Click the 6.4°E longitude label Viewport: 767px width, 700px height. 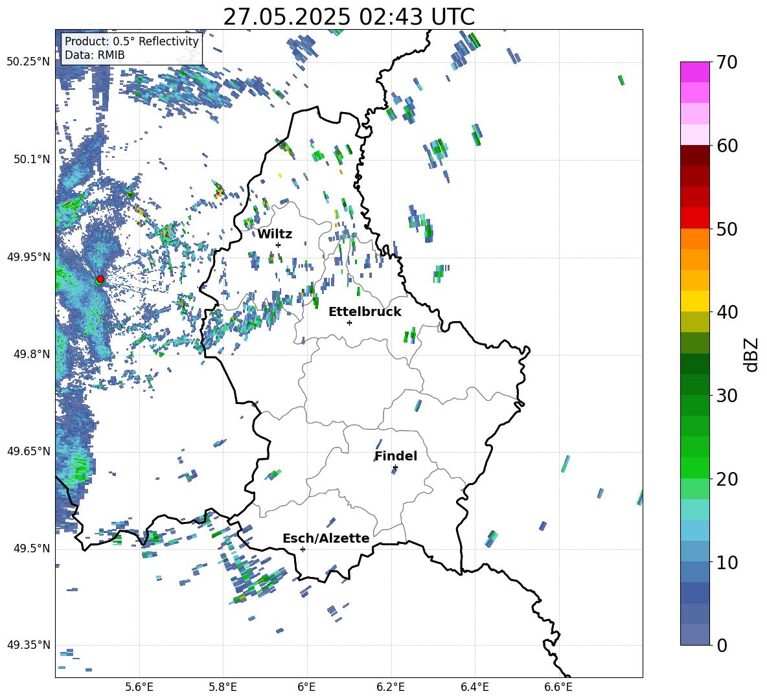[x=475, y=687]
